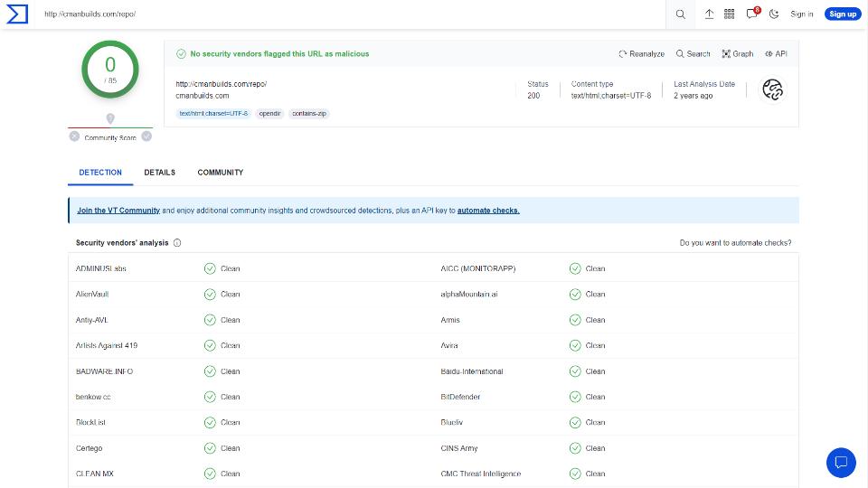
Task: Click the Sign up button
Action: point(843,14)
